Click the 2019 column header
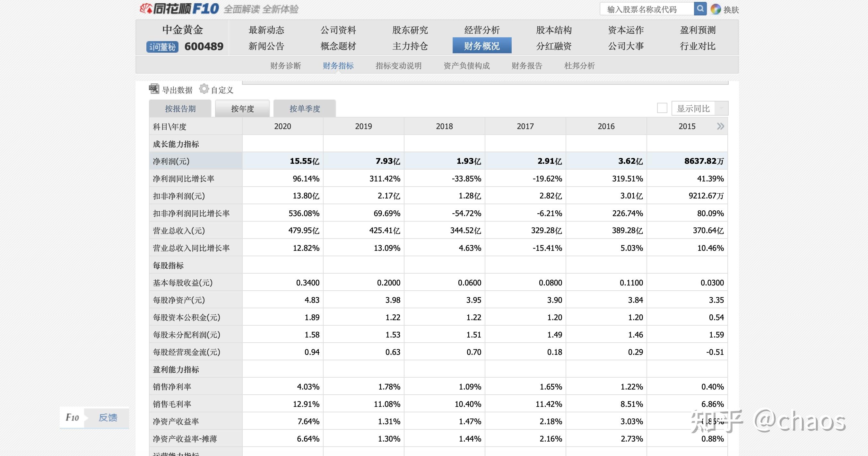Viewport: 868px width, 456px height. pos(363,127)
